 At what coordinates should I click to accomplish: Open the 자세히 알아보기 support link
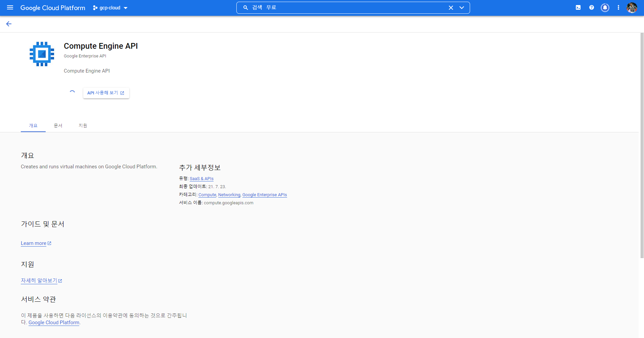click(x=39, y=281)
